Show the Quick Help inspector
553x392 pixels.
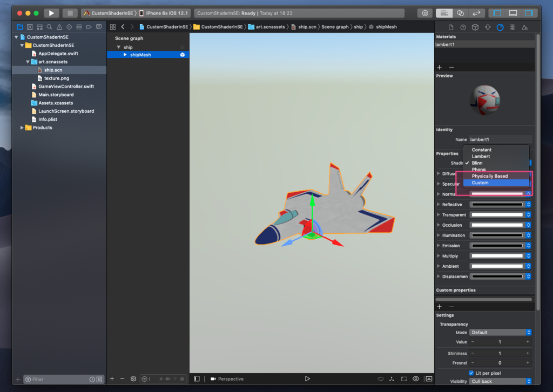pyautogui.click(x=463, y=27)
